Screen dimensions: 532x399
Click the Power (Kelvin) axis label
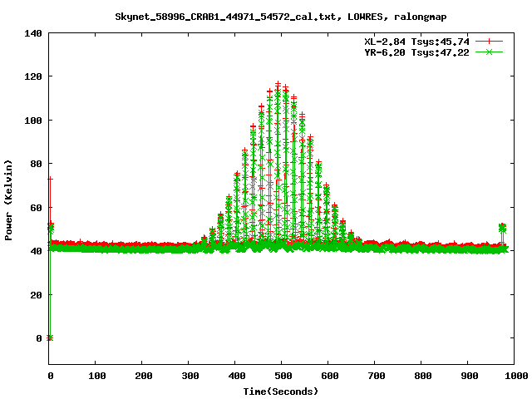tap(8, 200)
